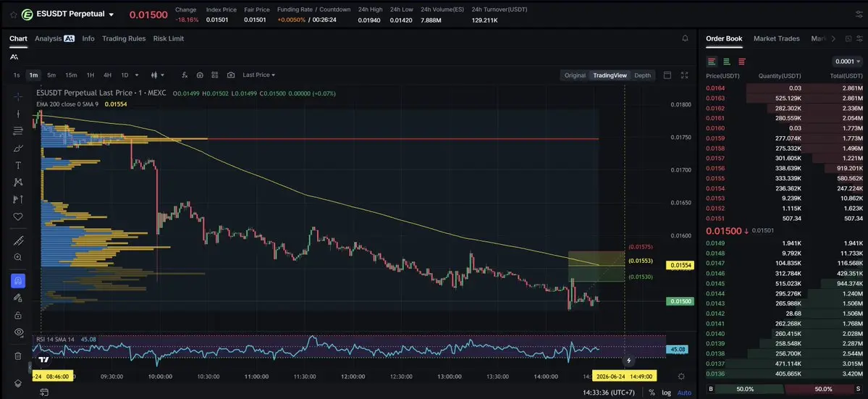Open the candlestick chart type dropdown
Viewport: 868px width, 399px height.
158,75
